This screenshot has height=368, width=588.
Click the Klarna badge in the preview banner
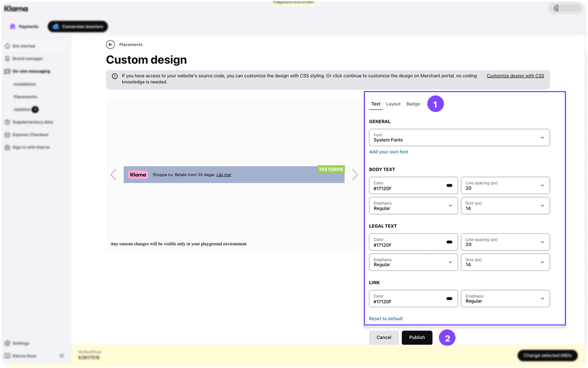click(x=138, y=175)
